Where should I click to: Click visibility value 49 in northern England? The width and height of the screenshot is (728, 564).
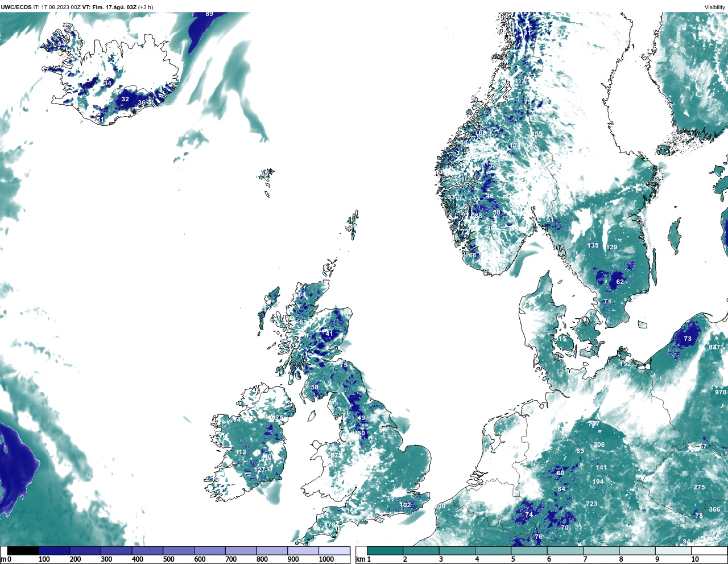coord(361,418)
